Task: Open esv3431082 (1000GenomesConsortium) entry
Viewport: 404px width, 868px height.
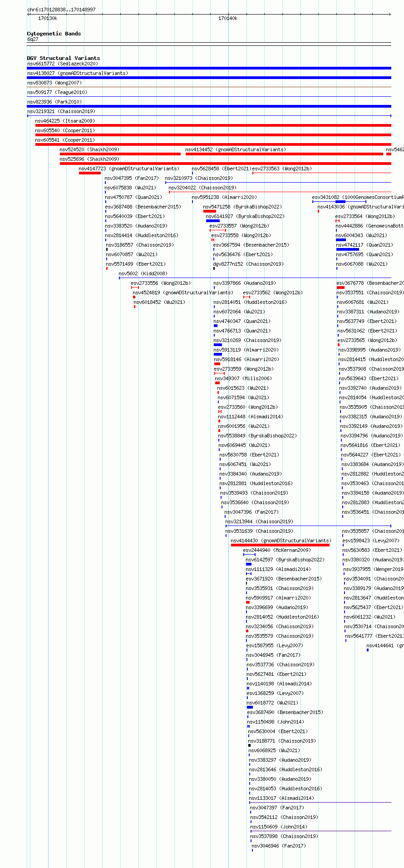Action: pos(358,197)
